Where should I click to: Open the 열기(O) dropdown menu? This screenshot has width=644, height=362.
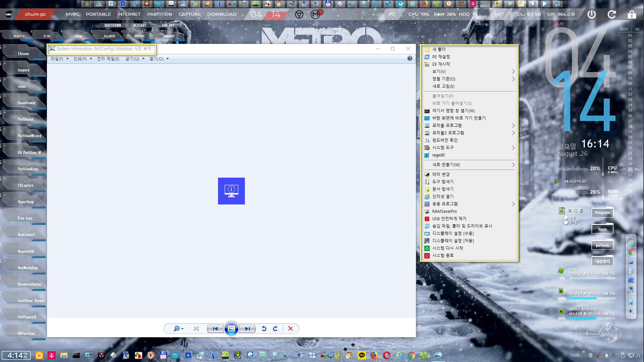tap(159, 59)
